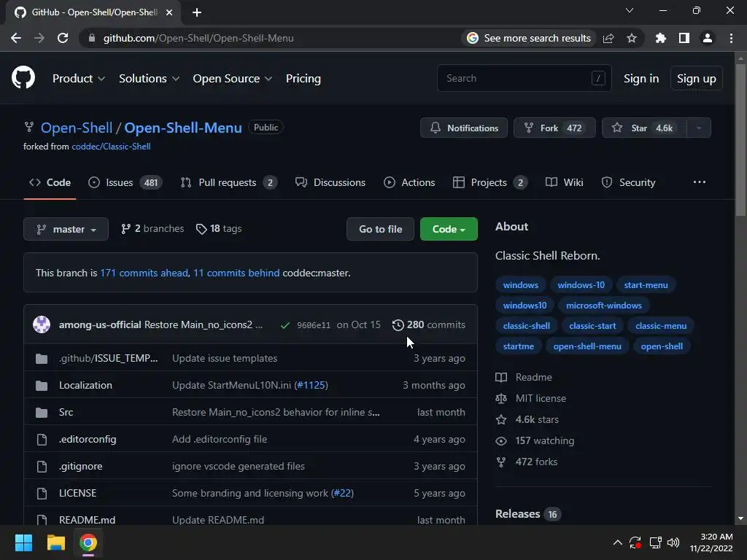Open the Pricing page
This screenshot has height=560, width=747.
point(303,79)
